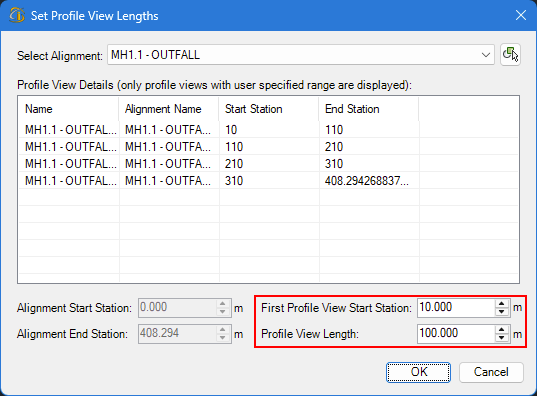The image size is (537, 396).
Task: Open the Select Alignment dropdown
Action: pyautogui.click(x=301, y=55)
